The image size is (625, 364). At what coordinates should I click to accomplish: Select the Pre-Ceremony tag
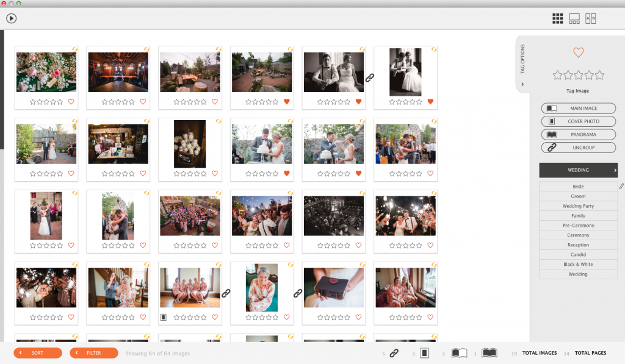[578, 226]
